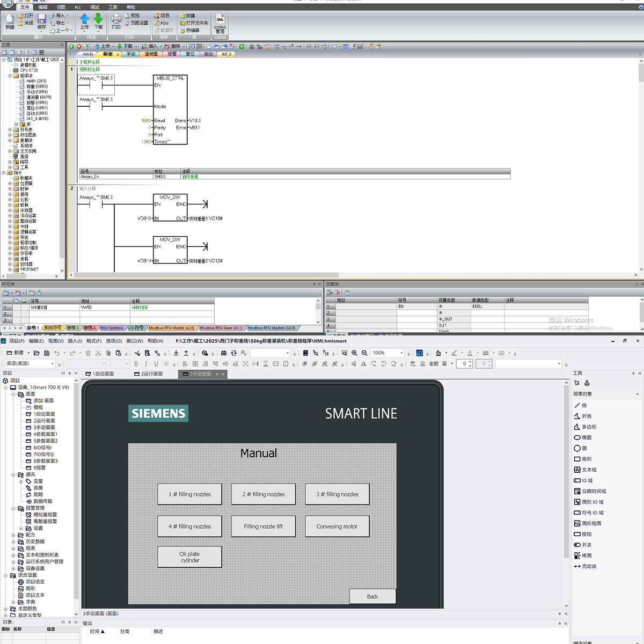
Task: Click the 1 # filling nozzles button
Action: tap(190, 494)
